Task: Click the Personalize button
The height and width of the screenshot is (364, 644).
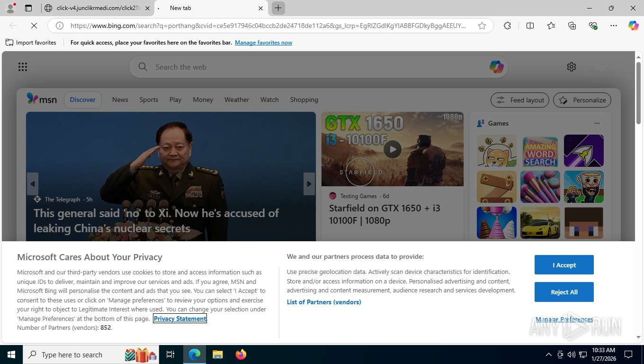Action: coord(582,100)
